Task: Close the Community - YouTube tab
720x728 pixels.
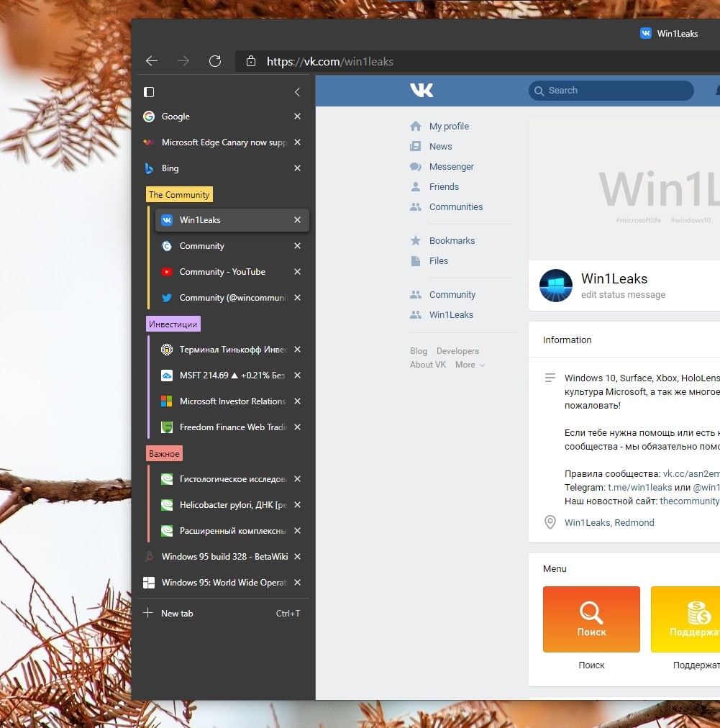Action: [x=297, y=272]
